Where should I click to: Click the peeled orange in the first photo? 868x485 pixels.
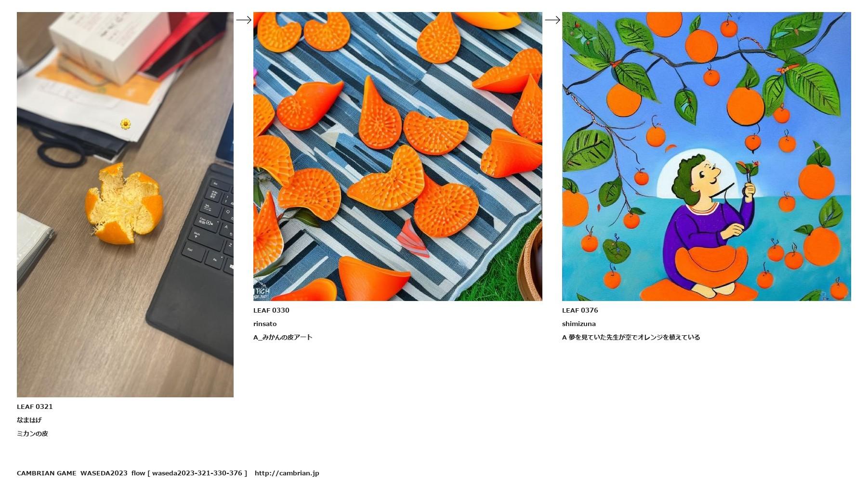click(x=124, y=203)
